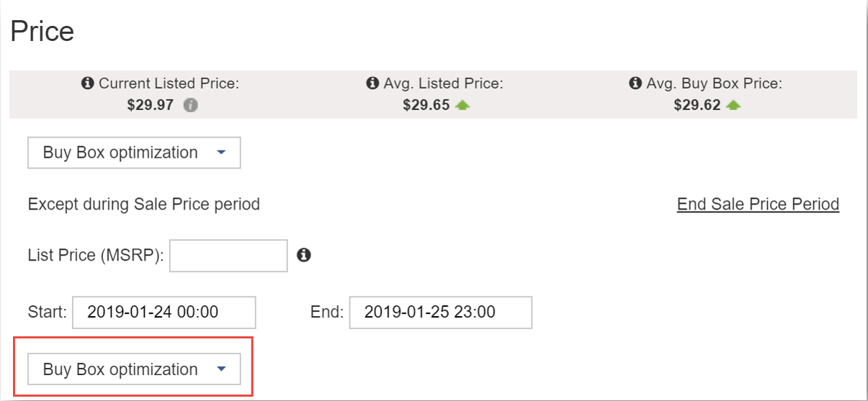This screenshot has width=868, height=401.
Task: Click the $29.65 average listed price value
Action: (426, 105)
